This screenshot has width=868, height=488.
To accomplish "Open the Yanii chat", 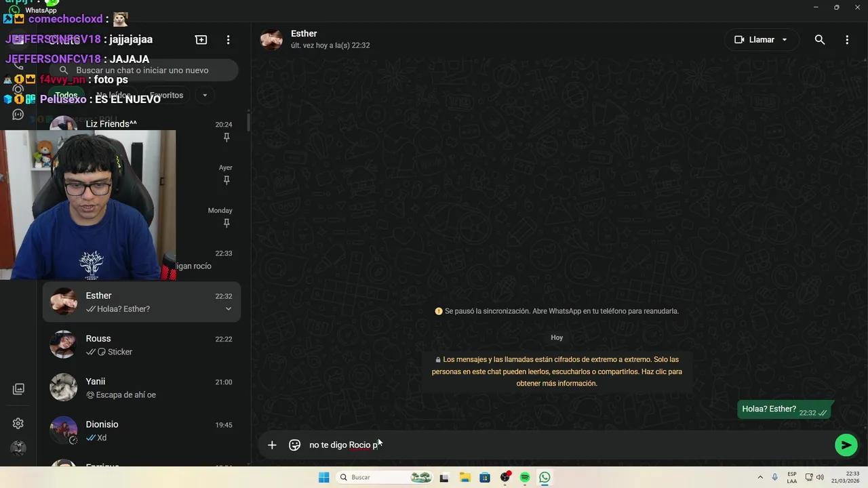I will (142, 388).
